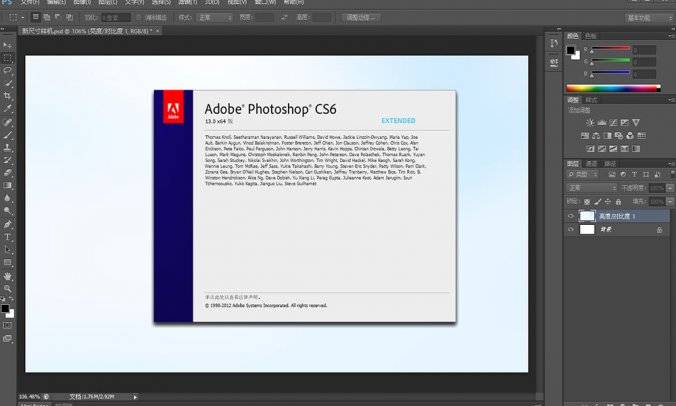Select New Selection mode button
This screenshot has height=406, width=676.
tap(35, 17)
